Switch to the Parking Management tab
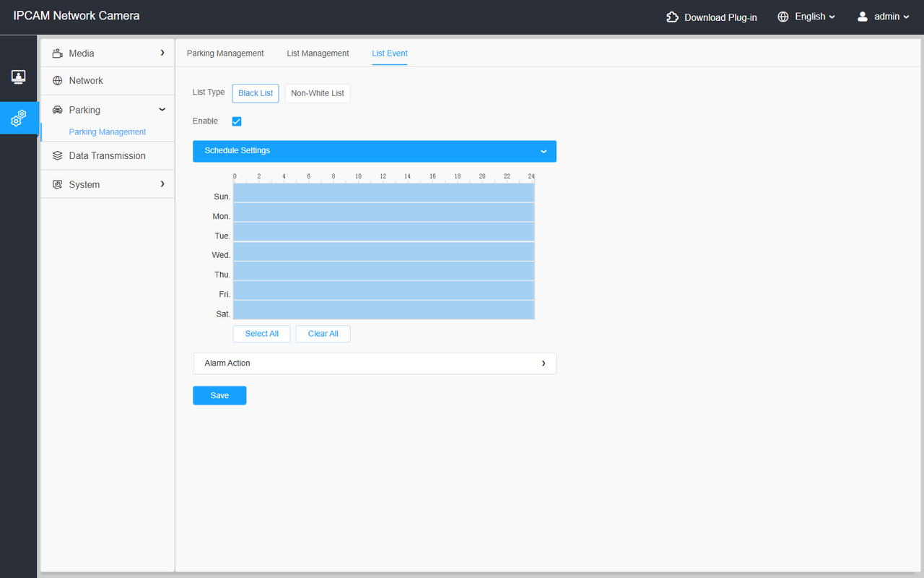This screenshot has width=924, height=578. coord(225,53)
